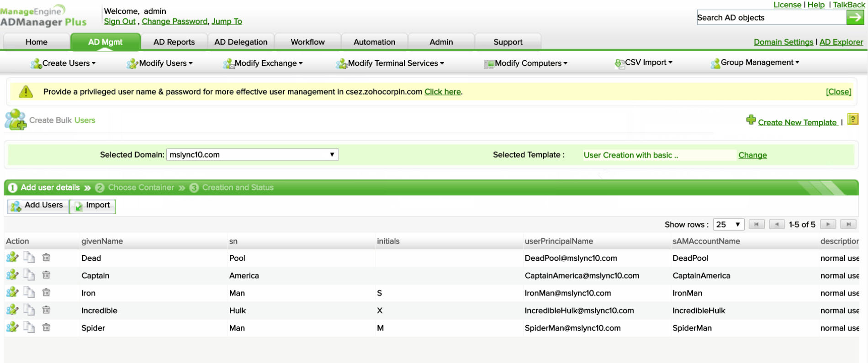The width and height of the screenshot is (868, 363).
Task: Click the givenName column header
Action: [x=102, y=241]
